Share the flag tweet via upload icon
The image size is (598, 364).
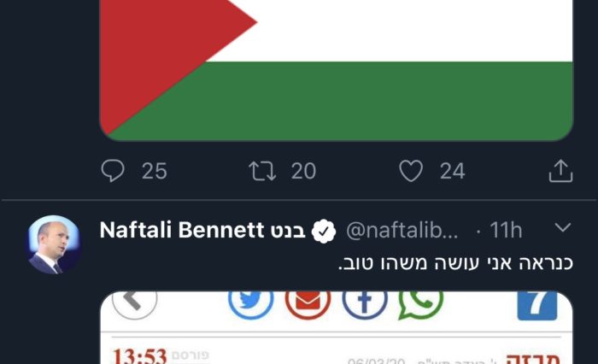click(560, 171)
